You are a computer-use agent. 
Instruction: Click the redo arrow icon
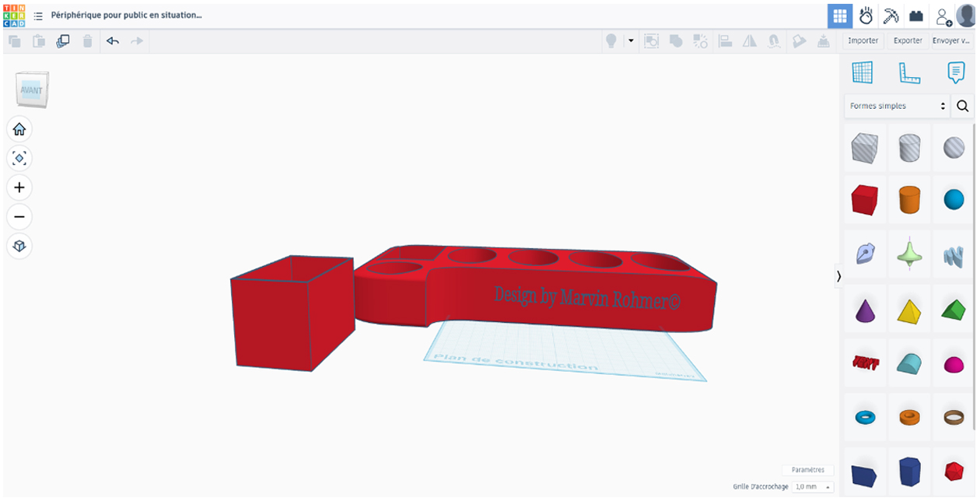(137, 41)
